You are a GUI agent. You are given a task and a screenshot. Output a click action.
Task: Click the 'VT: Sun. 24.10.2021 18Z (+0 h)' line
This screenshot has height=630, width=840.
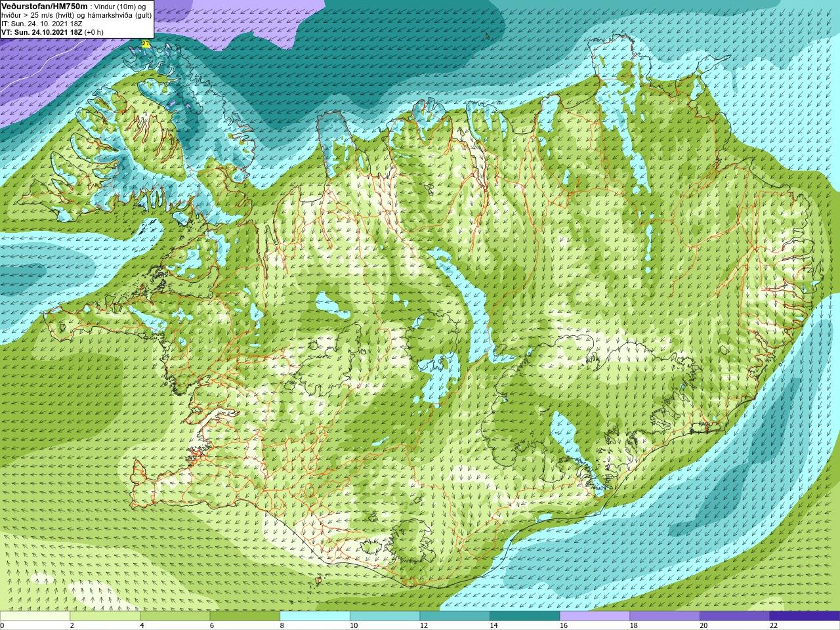click(52, 32)
